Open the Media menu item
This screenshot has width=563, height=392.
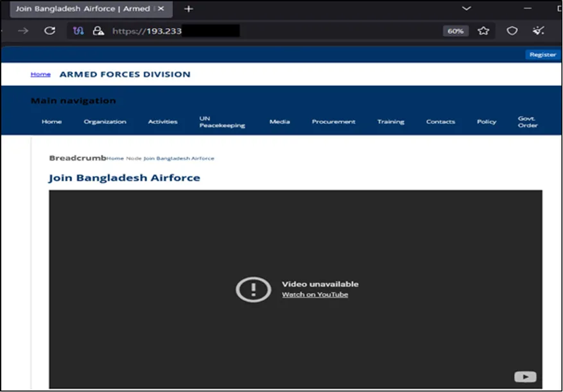click(280, 122)
